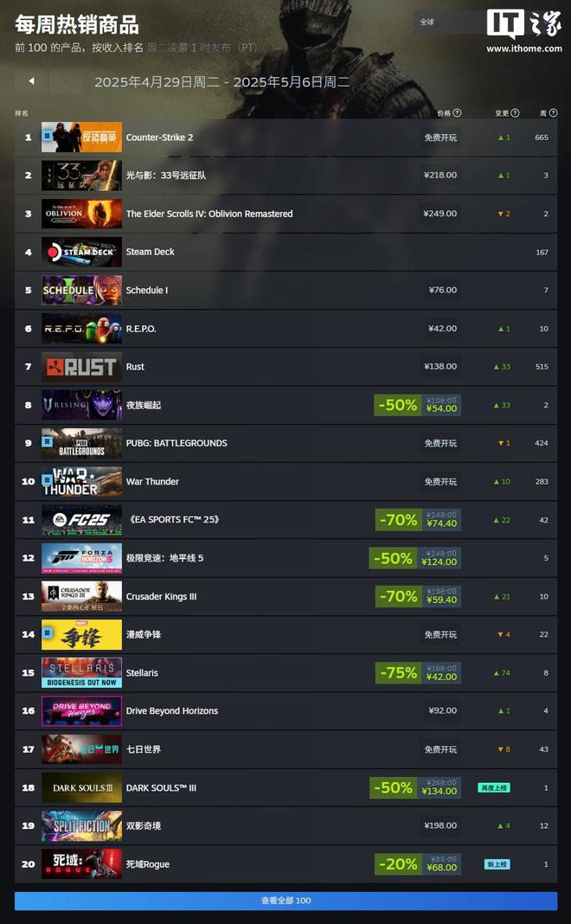Open Counter-Strike 2 title link
Viewport: 571px width, 924px height.
(159, 138)
